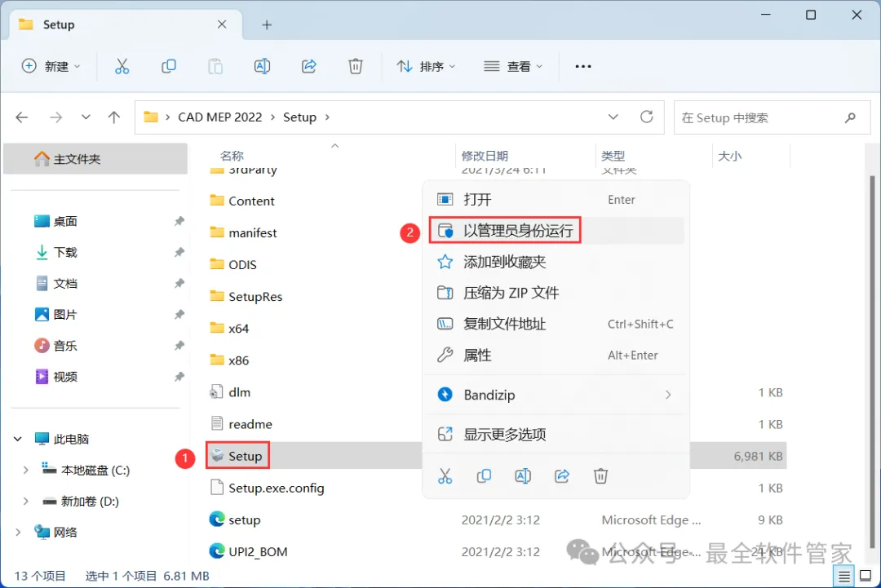
Task: Click CAD MEP 2022 breadcrumb
Action: click(219, 117)
